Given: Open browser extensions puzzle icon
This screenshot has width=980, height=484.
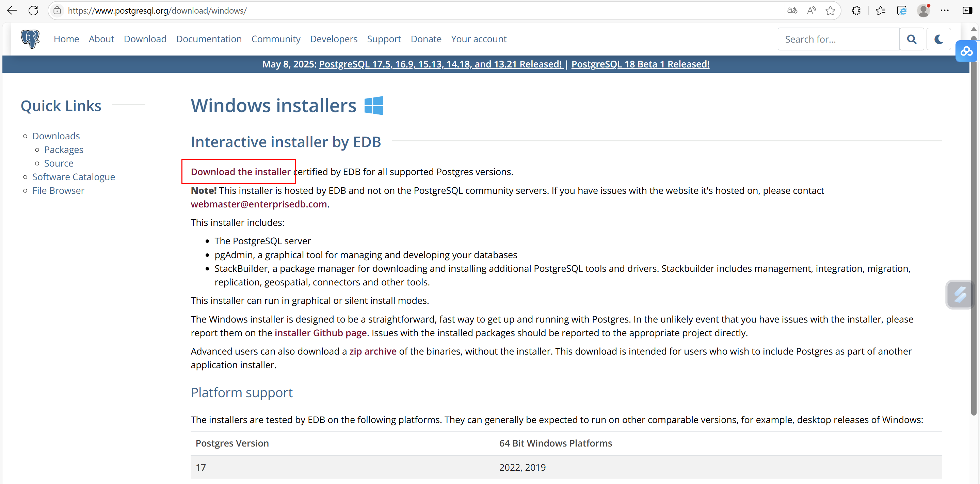Looking at the screenshot, I should pyautogui.click(x=856, y=10).
